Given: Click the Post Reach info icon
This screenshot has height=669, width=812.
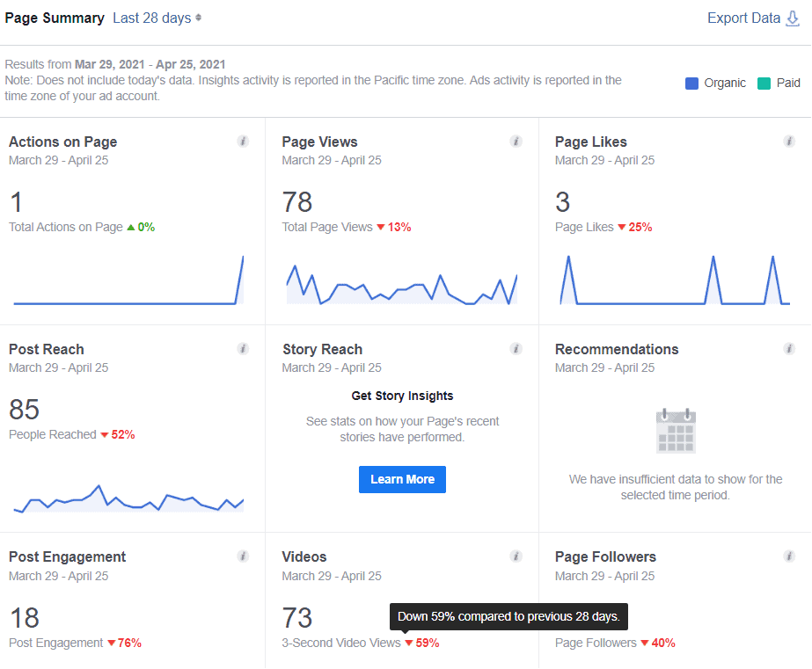Looking at the screenshot, I should [243, 349].
